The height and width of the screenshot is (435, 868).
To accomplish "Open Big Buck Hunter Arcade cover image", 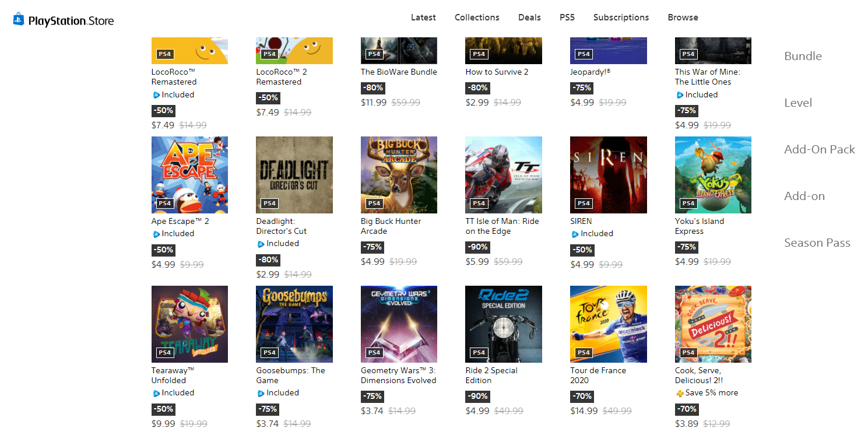I will click(399, 175).
